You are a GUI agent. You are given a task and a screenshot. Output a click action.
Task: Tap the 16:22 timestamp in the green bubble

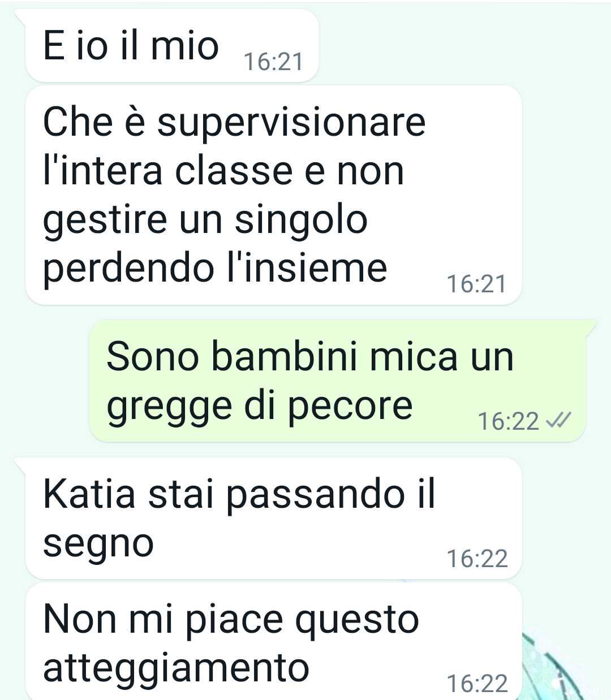tap(508, 421)
